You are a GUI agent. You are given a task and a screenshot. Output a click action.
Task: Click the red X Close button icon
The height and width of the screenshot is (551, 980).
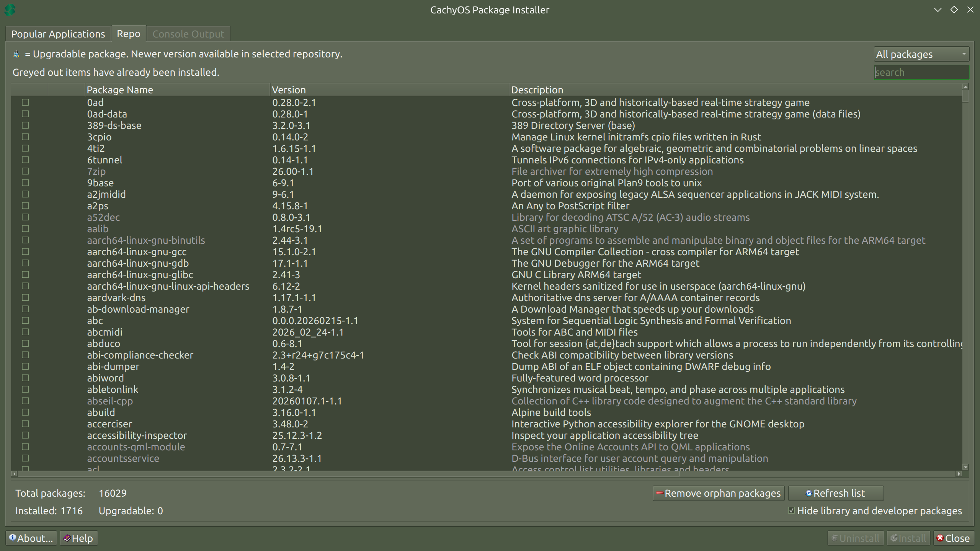[940, 538]
